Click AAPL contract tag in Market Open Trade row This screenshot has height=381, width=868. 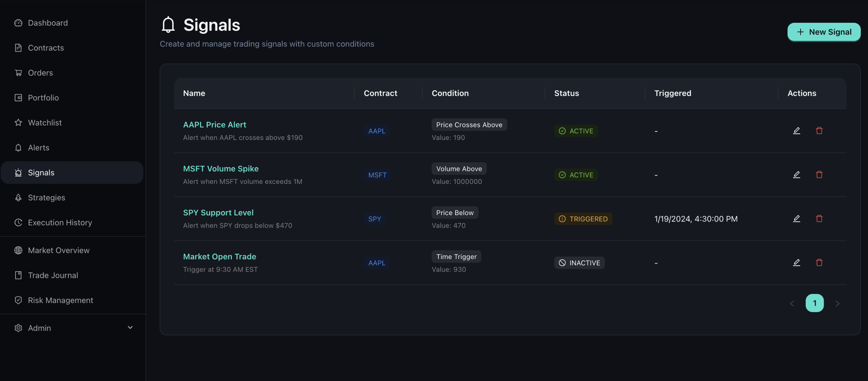pyautogui.click(x=377, y=263)
